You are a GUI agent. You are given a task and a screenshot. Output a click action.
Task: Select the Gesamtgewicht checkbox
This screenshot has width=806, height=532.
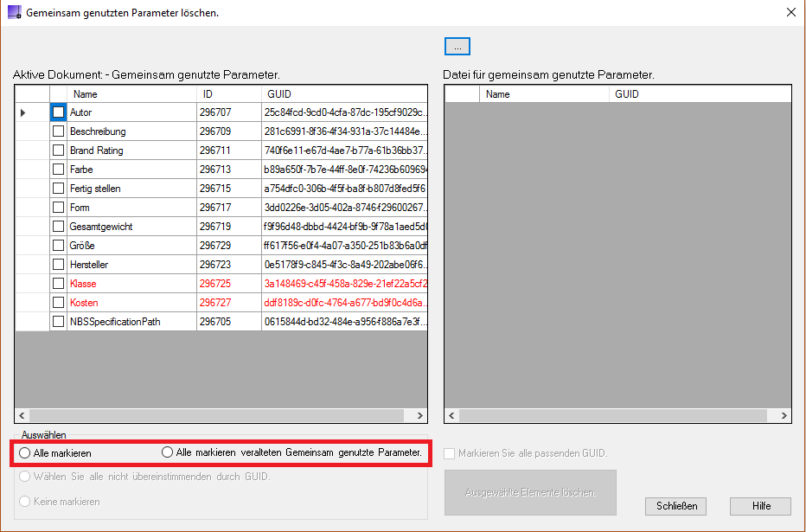(59, 226)
